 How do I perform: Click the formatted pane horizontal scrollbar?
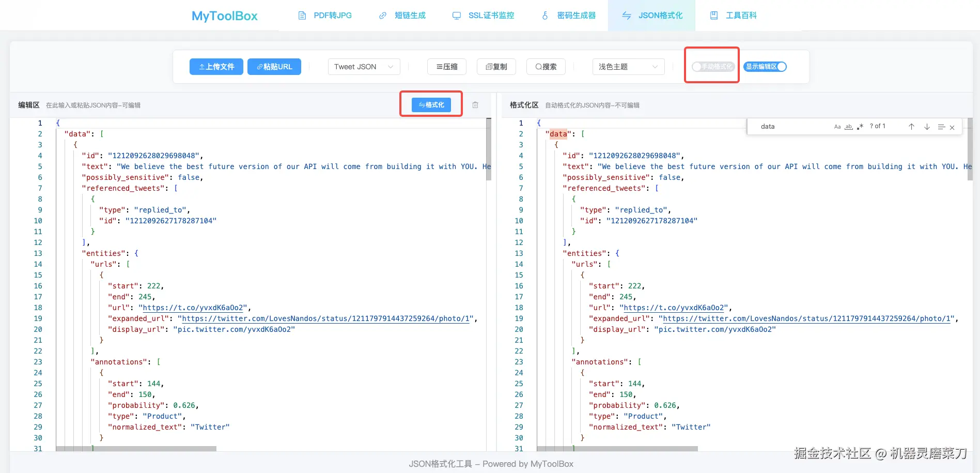pyautogui.click(x=617, y=449)
